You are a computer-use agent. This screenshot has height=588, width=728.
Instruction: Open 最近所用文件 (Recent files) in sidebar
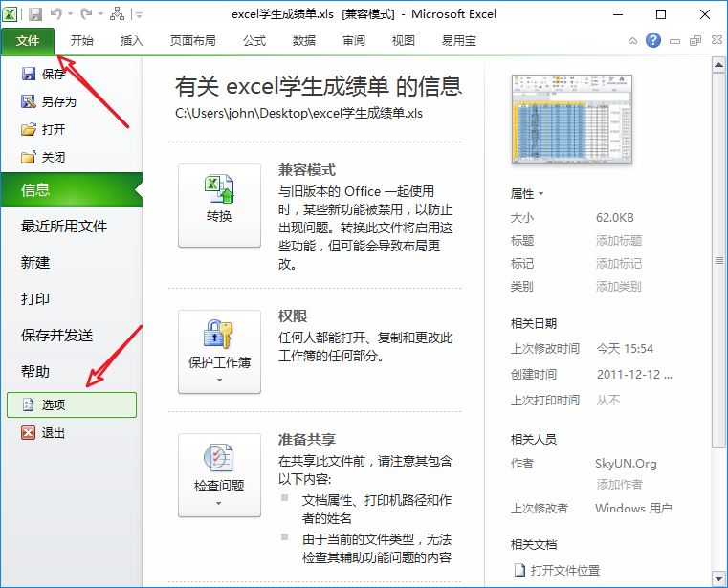pyautogui.click(x=64, y=226)
